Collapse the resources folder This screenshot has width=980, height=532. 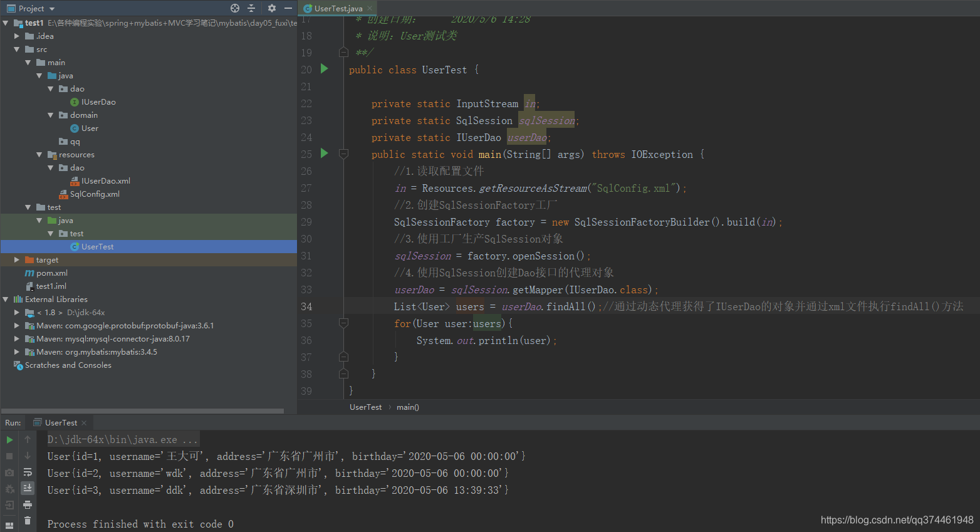tap(39, 155)
